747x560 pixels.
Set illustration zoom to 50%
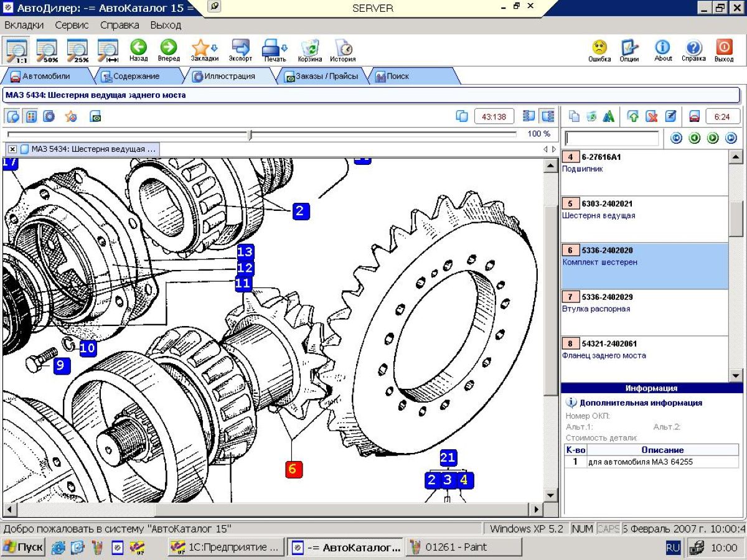tap(47, 50)
